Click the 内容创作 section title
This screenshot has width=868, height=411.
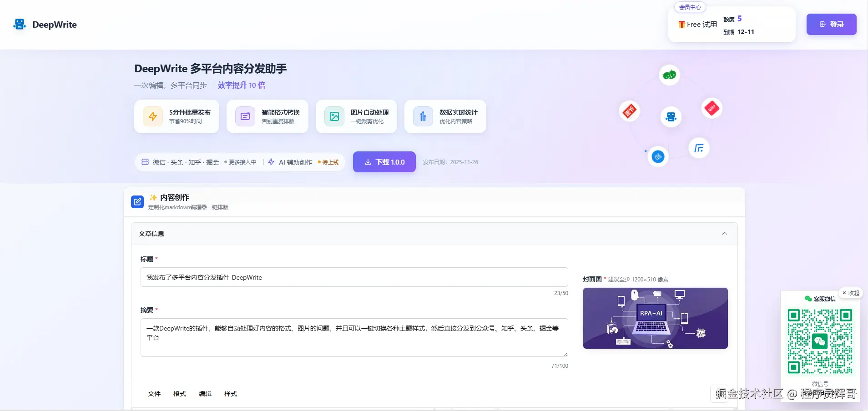(x=175, y=197)
